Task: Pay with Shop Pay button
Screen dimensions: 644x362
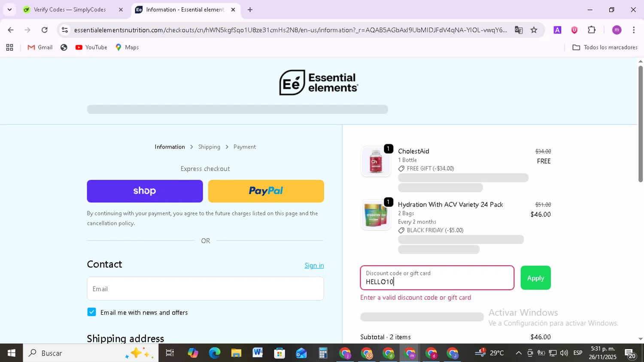Action: tap(145, 191)
